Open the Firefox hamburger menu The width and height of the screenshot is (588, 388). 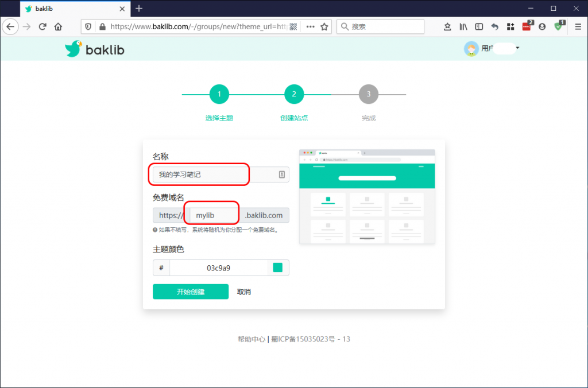click(x=578, y=26)
